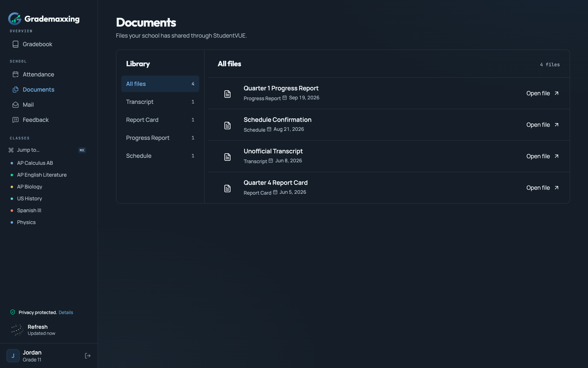Click the calendar icon by Aug 21, 2026

pyautogui.click(x=269, y=129)
